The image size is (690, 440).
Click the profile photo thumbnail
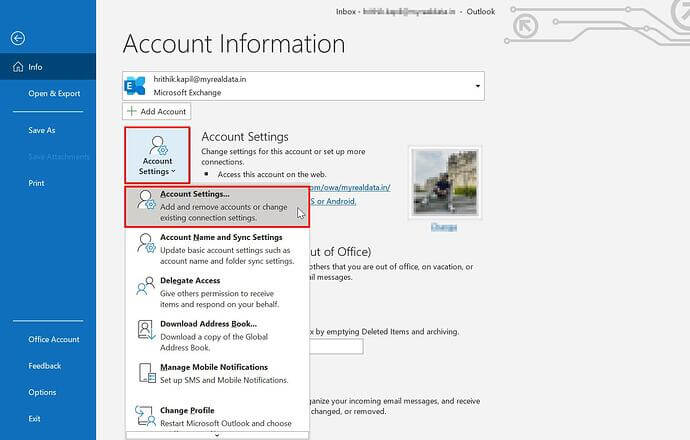pyautogui.click(x=442, y=181)
